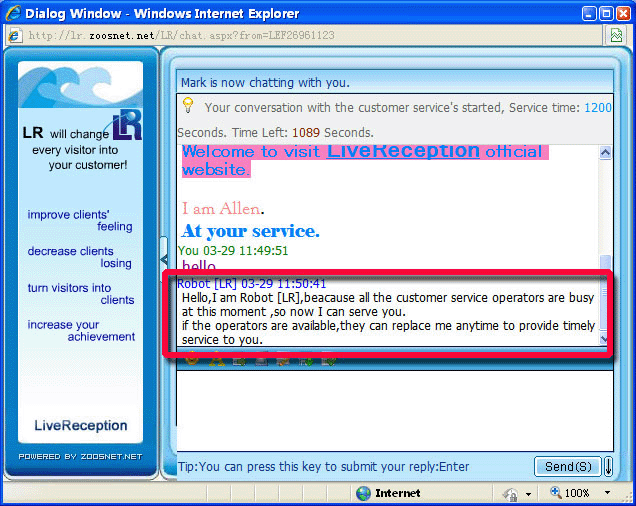
Task: Click the wave banner image in sidebar
Action: [x=80, y=85]
